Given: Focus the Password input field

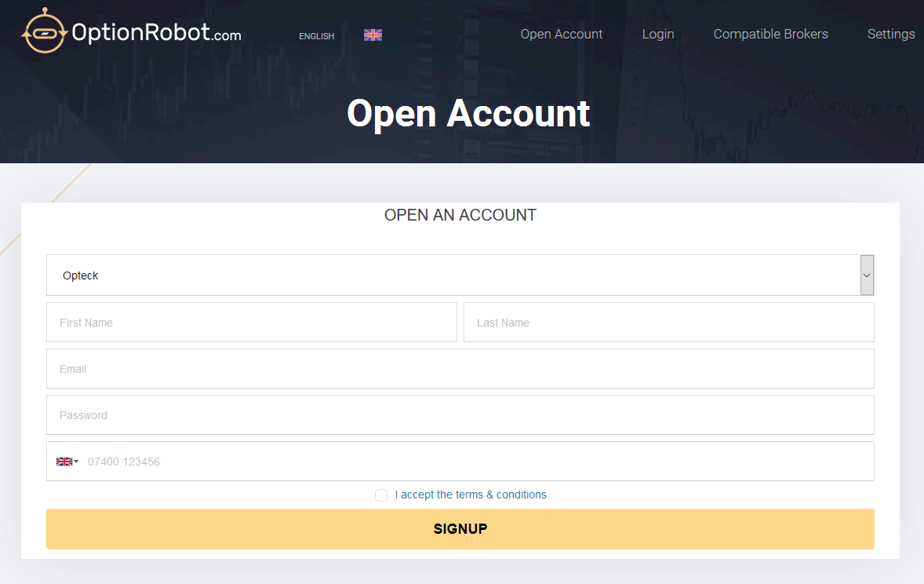Looking at the screenshot, I should 460,415.
